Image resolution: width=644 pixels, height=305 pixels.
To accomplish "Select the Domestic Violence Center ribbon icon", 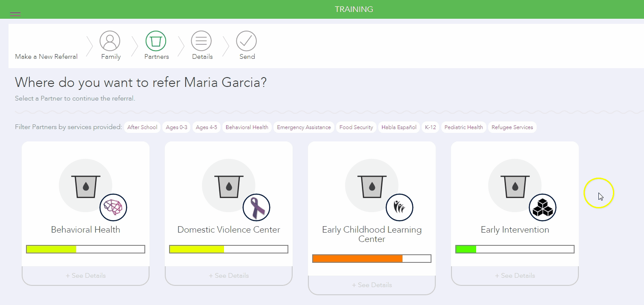I will pos(256,207).
